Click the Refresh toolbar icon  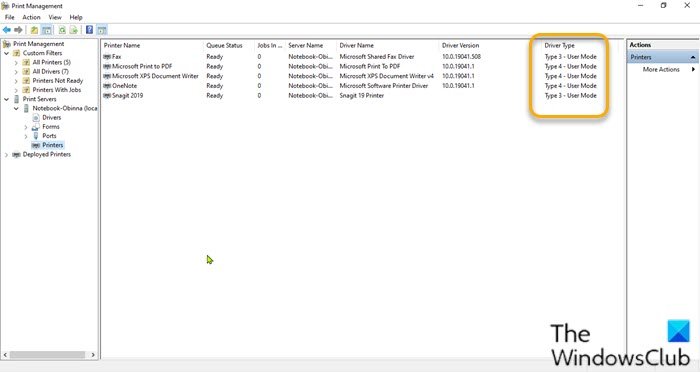point(62,30)
